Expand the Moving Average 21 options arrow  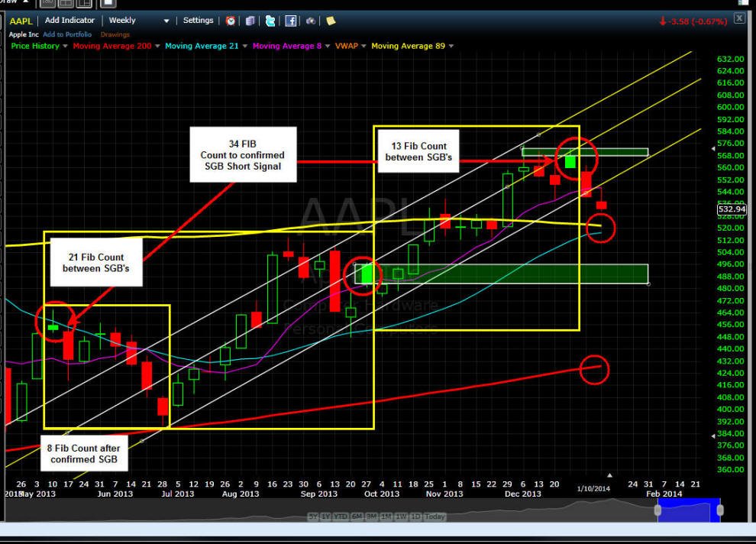tap(244, 47)
